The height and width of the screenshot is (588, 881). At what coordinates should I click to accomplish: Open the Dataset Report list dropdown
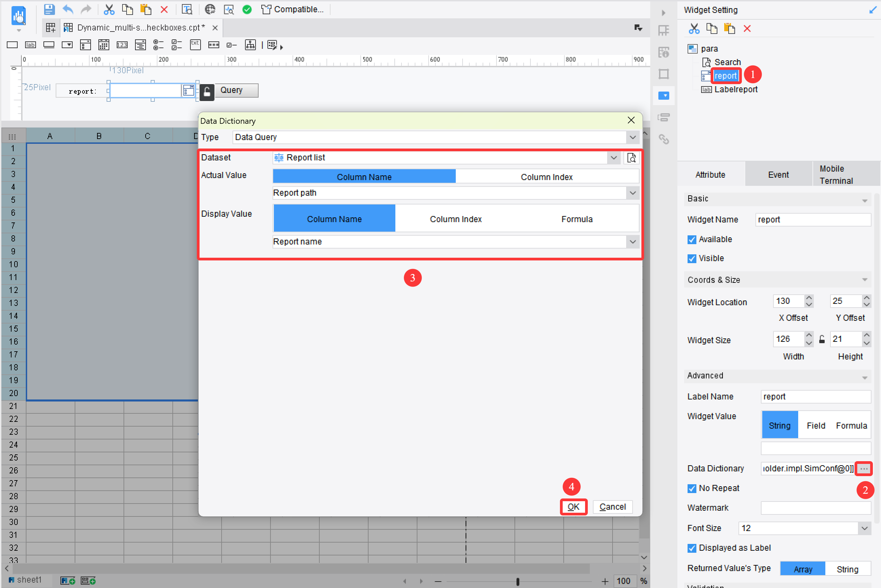[614, 158]
